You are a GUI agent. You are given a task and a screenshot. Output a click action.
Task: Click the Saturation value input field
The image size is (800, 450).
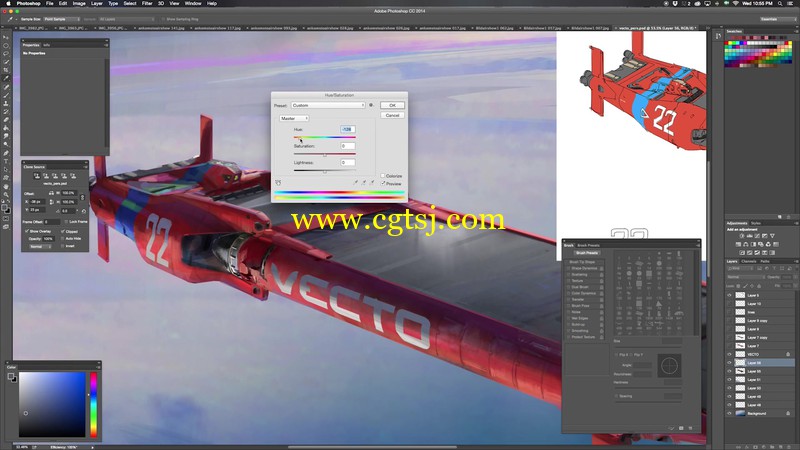[x=347, y=146]
